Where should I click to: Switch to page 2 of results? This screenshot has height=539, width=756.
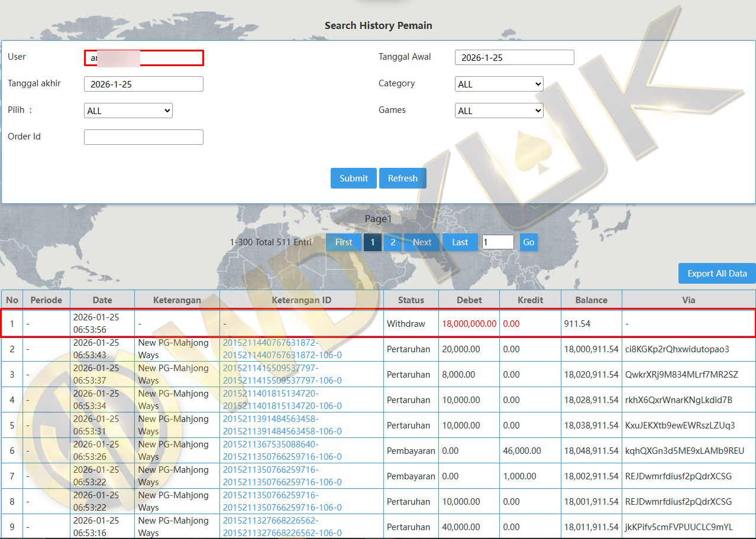[393, 242]
